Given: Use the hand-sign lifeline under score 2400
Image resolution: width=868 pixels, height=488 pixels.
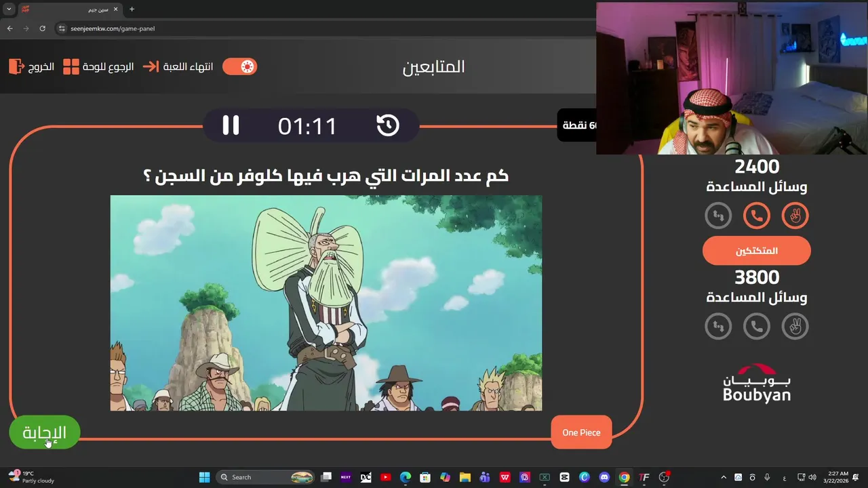Looking at the screenshot, I should [795, 216].
